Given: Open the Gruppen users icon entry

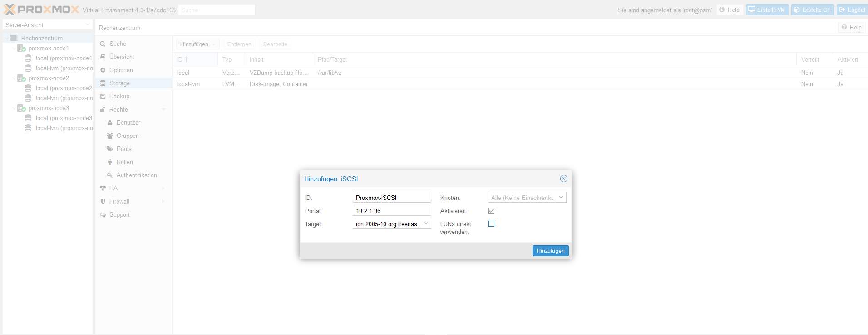Looking at the screenshot, I should click(x=110, y=136).
